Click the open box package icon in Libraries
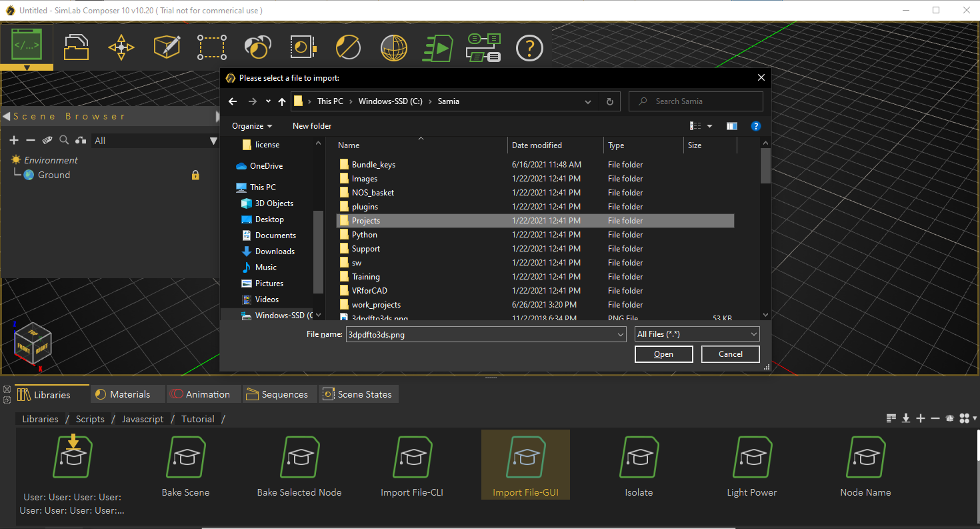The image size is (980, 529). (950, 418)
